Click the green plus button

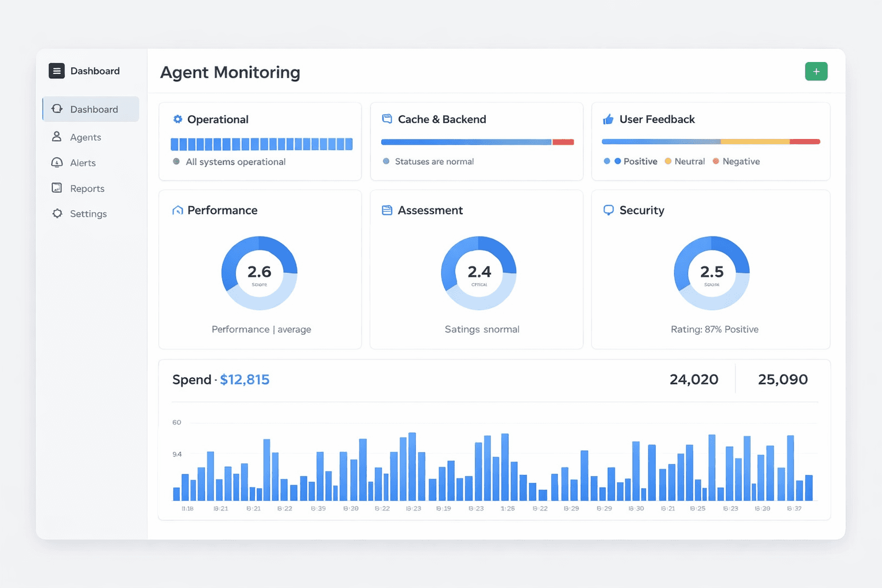816,71
